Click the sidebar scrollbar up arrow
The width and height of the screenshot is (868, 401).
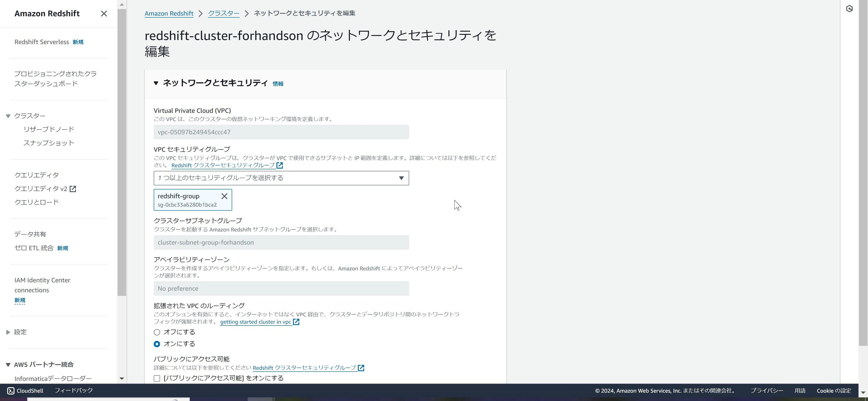[122, 4]
